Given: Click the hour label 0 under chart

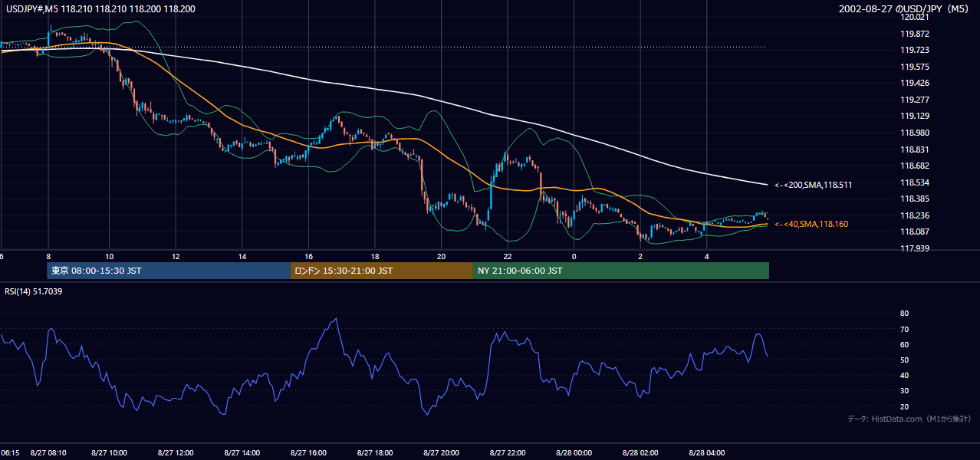Looking at the screenshot, I should [x=574, y=257].
